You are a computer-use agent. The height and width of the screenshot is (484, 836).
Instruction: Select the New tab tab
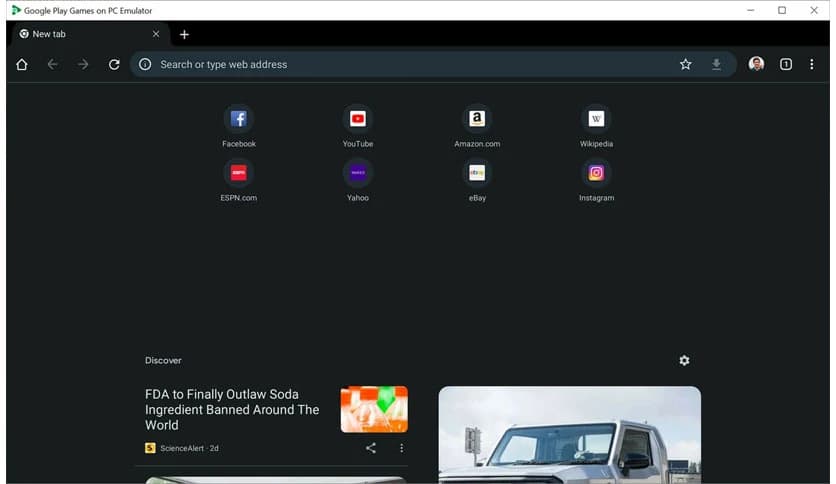pyautogui.click(x=89, y=34)
